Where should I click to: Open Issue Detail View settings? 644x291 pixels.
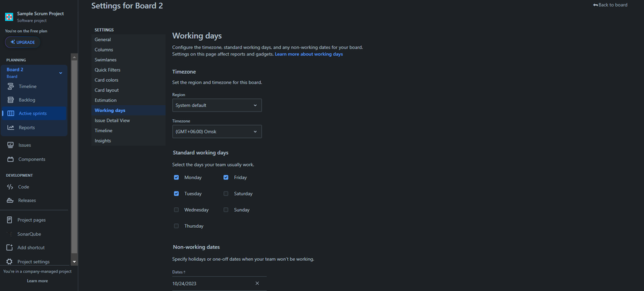coord(128,121)
